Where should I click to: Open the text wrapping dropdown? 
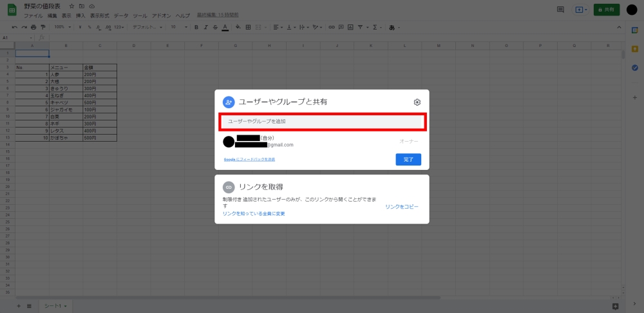304,27
